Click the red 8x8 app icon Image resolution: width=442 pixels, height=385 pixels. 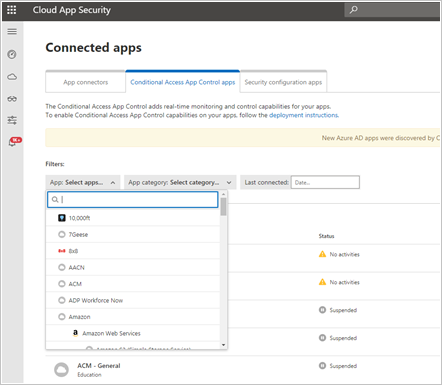pyautogui.click(x=62, y=251)
